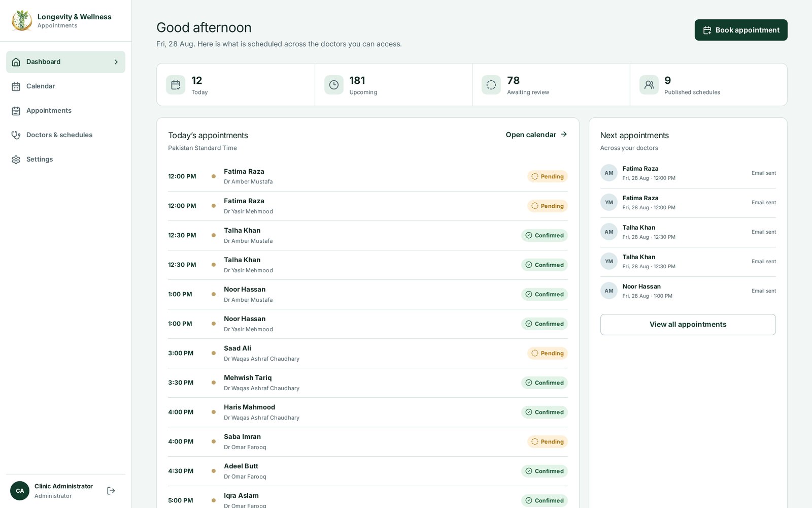The image size is (812, 508).
Task: Click AM avatar beside Talha Khan next appointment
Action: pos(609,232)
